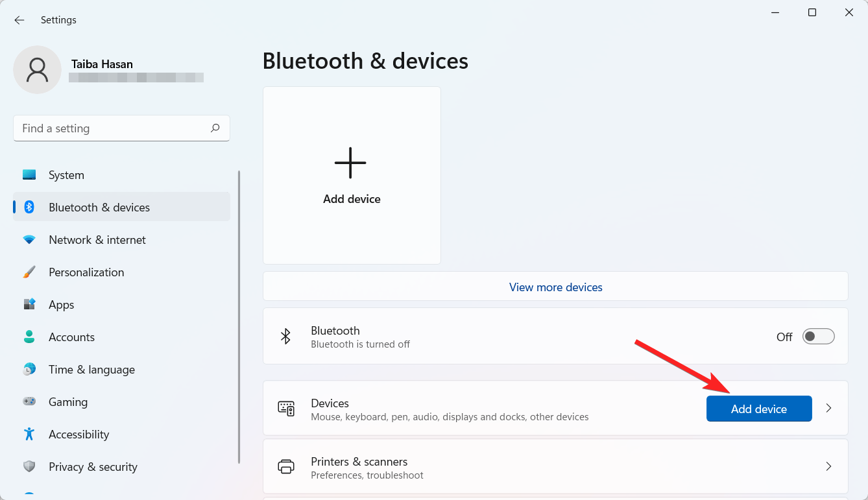
Task: Click the Devices keyboard icon
Action: click(x=286, y=408)
